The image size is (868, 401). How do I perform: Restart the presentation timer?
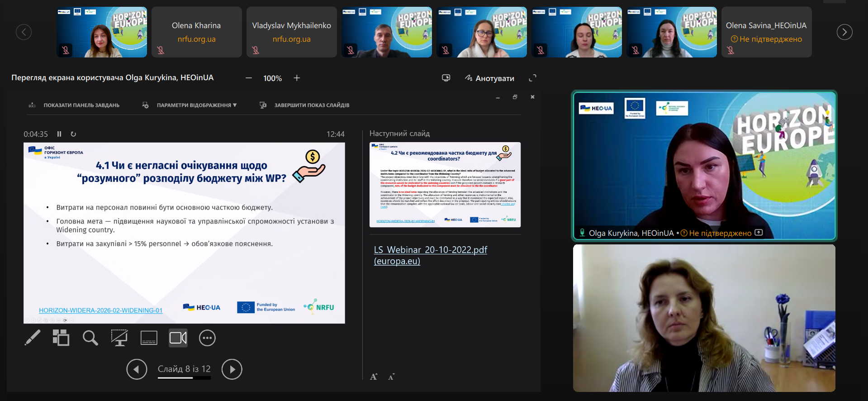(x=73, y=134)
